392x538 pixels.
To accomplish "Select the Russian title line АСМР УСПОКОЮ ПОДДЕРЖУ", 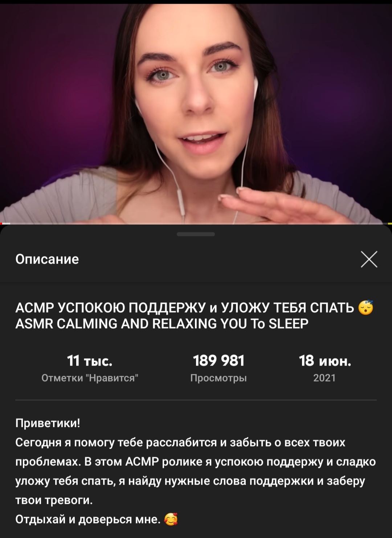I will coord(185,308).
